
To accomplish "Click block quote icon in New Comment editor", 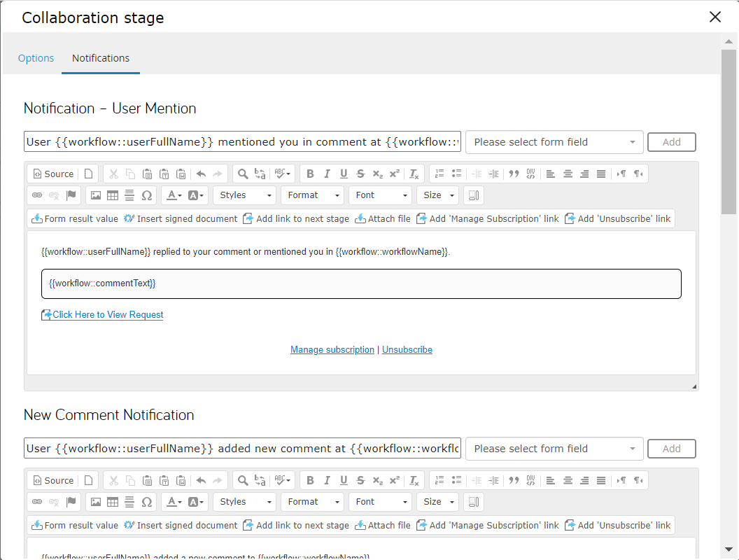I will pyautogui.click(x=514, y=481).
